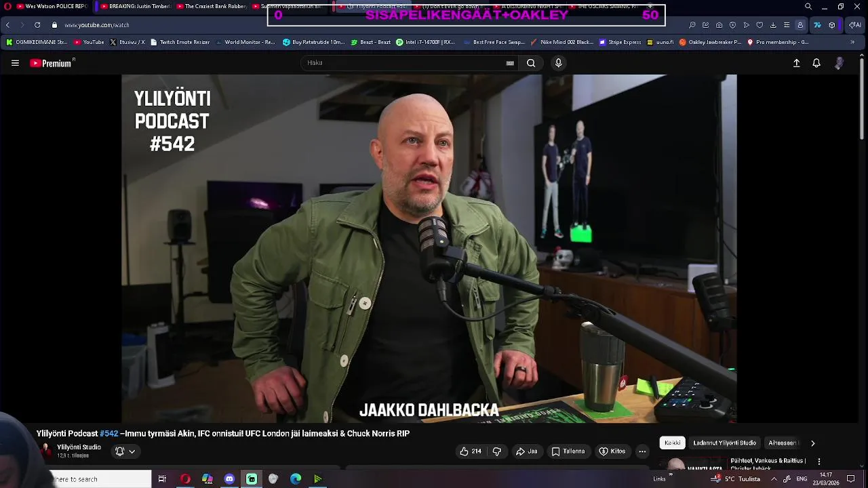Reload the current page
The image size is (868, 488).
click(37, 25)
